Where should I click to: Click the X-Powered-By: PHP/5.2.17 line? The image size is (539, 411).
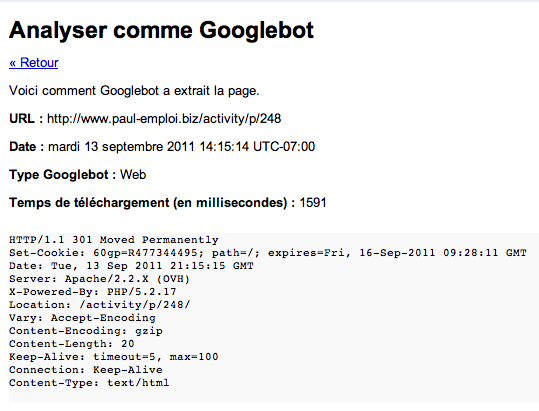pos(93,292)
